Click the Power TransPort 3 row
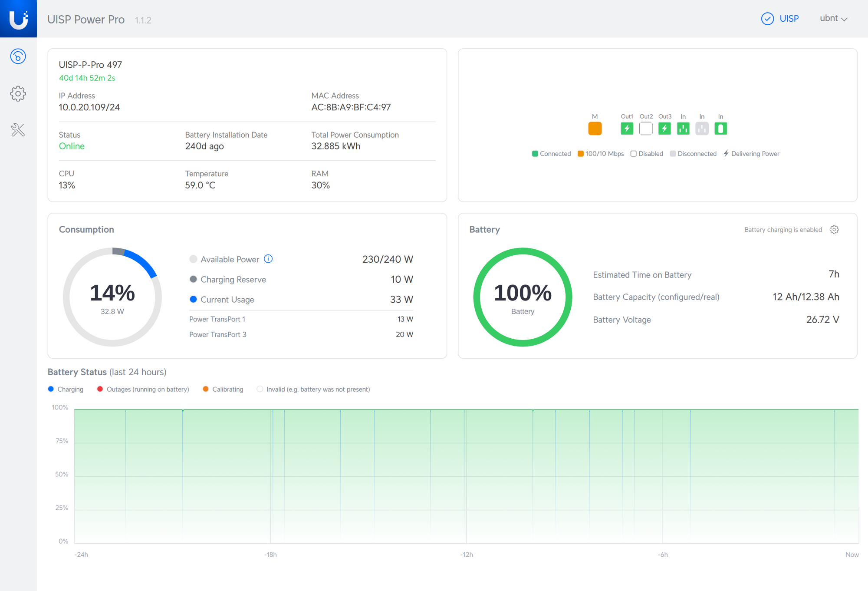868x591 pixels. coord(301,334)
